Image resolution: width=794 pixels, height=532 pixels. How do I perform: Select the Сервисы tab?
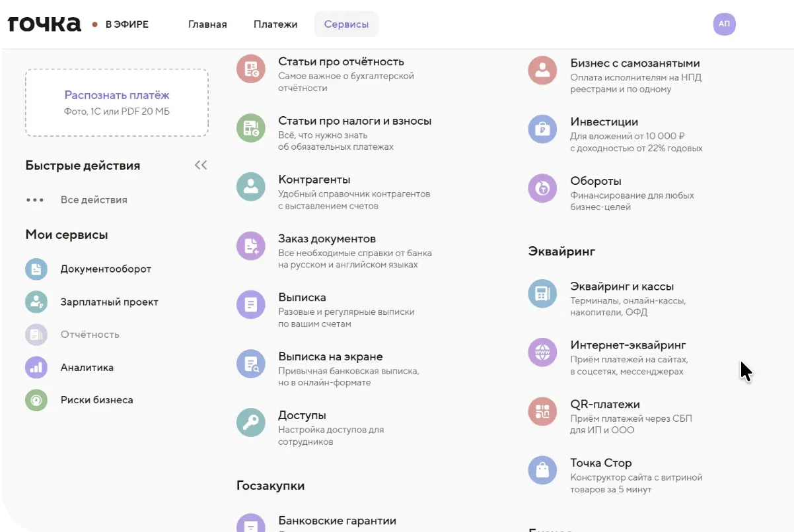point(346,24)
